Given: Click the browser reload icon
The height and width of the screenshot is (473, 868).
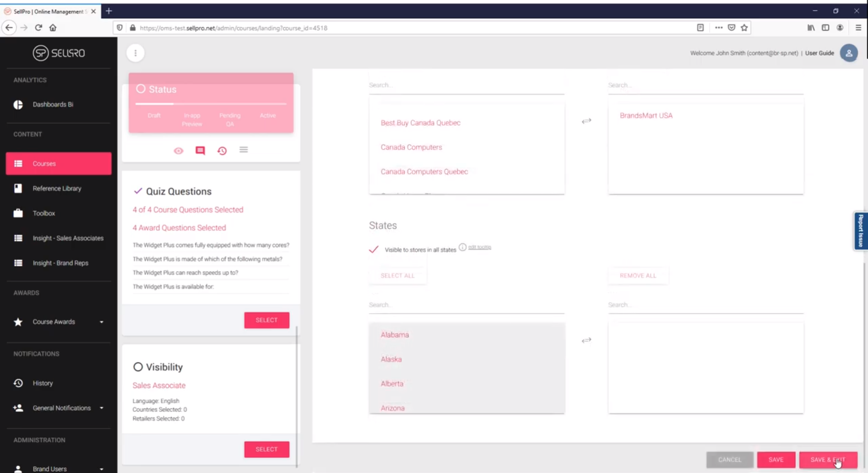Looking at the screenshot, I should point(38,28).
